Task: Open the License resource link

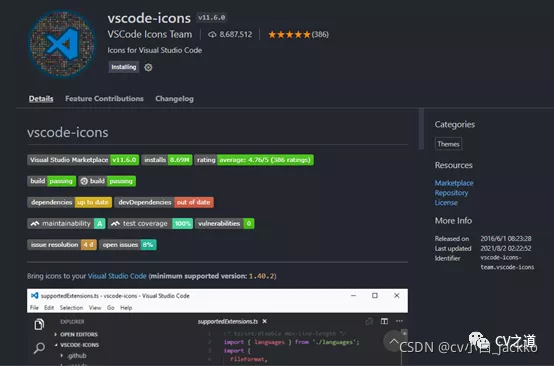Action: point(446,203)
